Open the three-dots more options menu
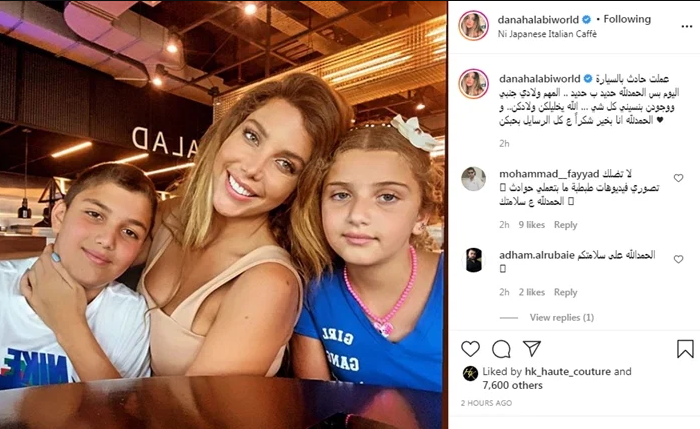This screenshot has width=700, height=429. pos(687,27)
